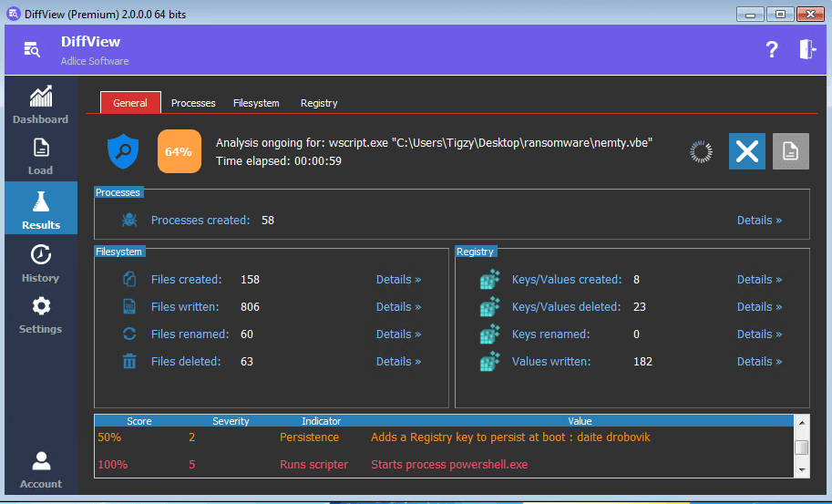Open the Dashboard sidebar section
Image resolution: width=832 pixels, height=504 pixels.
(40, 105)
